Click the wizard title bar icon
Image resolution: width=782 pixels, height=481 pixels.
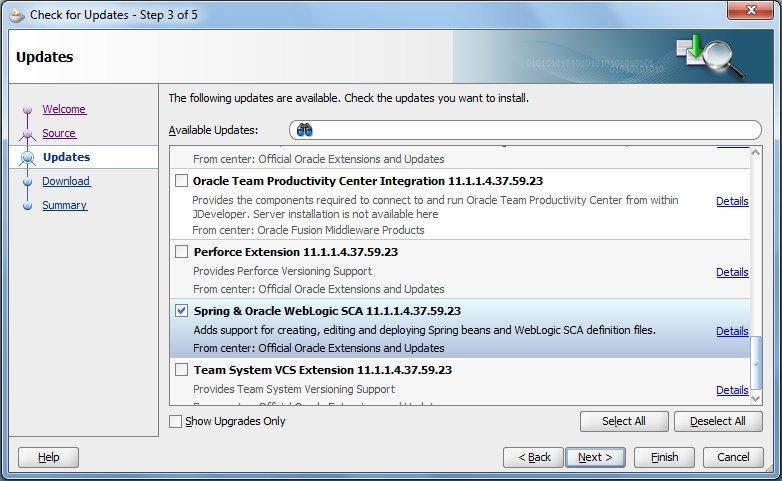tap(17, 15)
